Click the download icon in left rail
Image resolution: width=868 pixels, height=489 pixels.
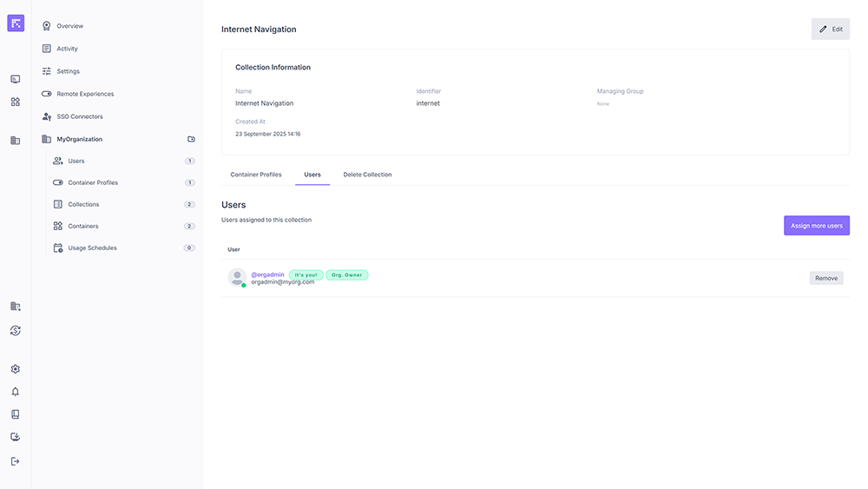(15, 437)
